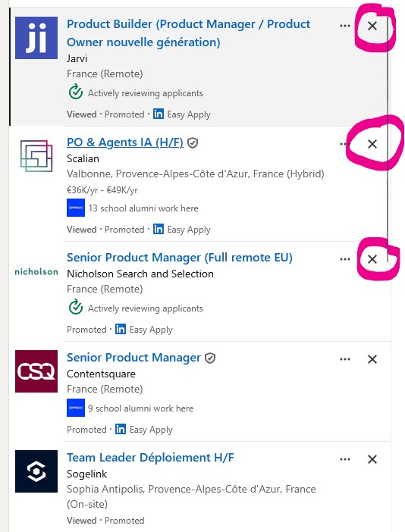
Task: Open Team Leader Déploiement H/F job link
Action: 150,458
